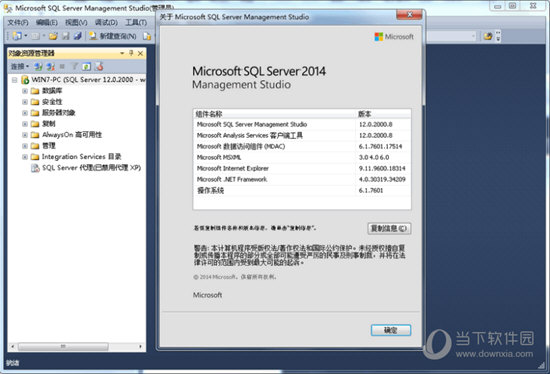The image size is (550, 374).
Task: Select the Microsoft Internet Explorer row
Action: coord(302,168)
